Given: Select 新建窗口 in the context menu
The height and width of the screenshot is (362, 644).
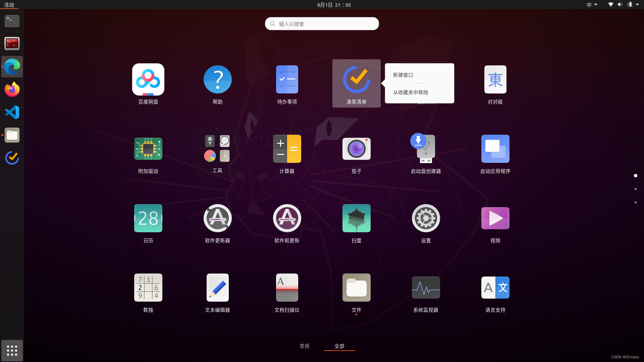Looking at the screenshot, I should [402, 75].
